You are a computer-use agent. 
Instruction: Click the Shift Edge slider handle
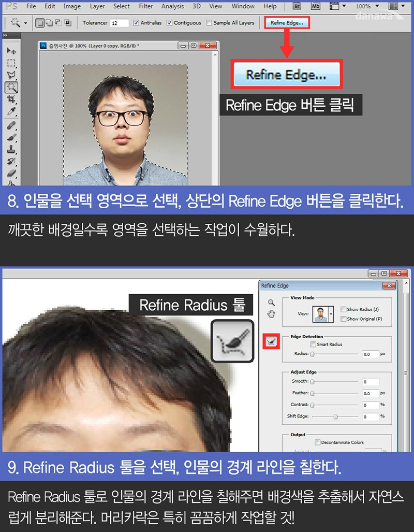[335, 416]
